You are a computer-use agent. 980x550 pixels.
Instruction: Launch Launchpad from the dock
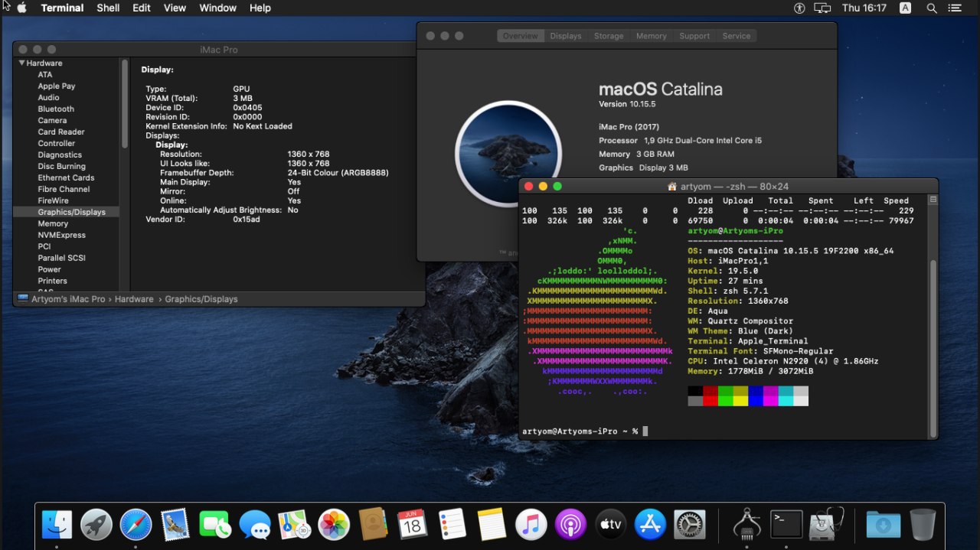point(96,525)
